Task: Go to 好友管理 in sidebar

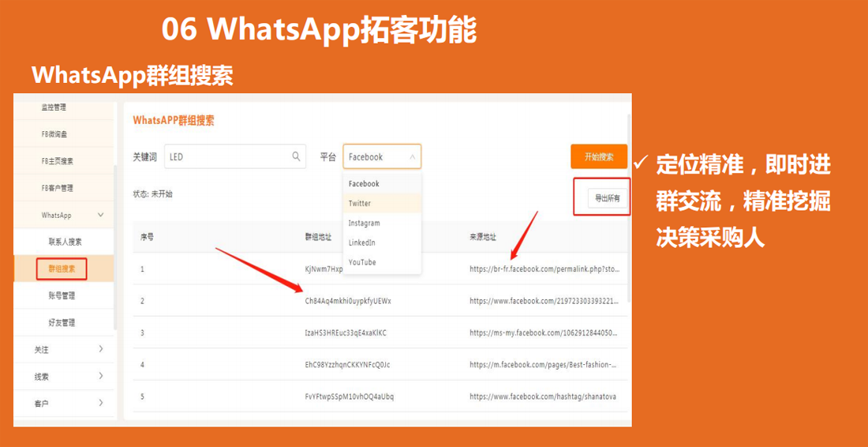Action: tap(62, 322)
